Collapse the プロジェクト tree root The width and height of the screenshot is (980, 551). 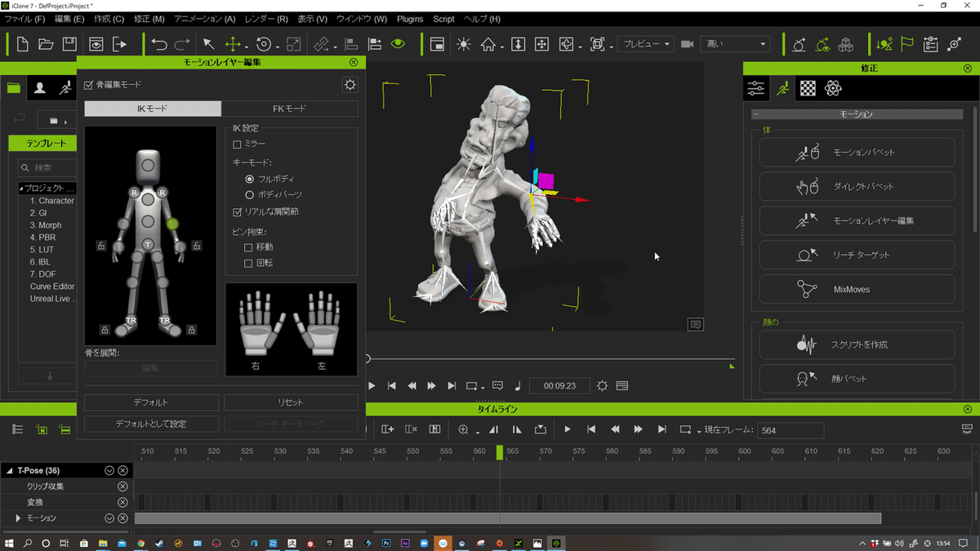(x=21, y=188)
